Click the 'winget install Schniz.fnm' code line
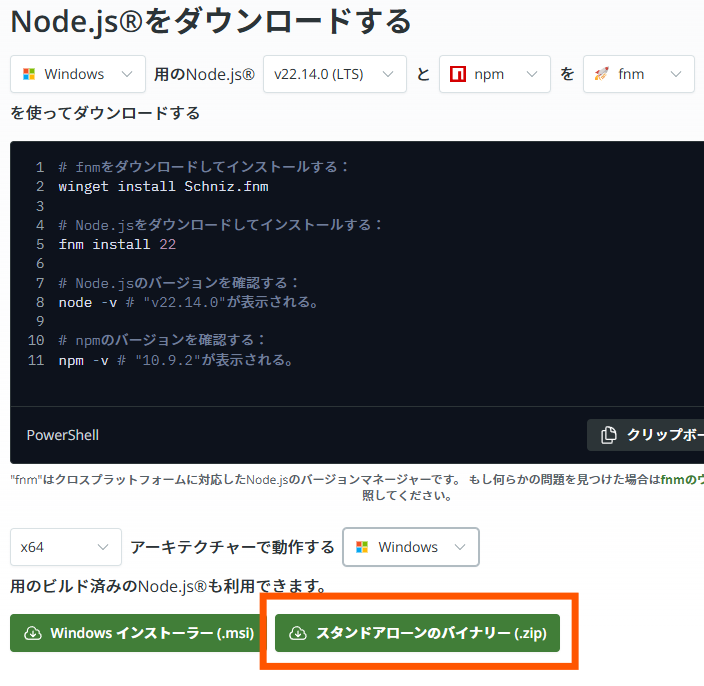This screenshot has width=704, height=686. click(163, 186)
